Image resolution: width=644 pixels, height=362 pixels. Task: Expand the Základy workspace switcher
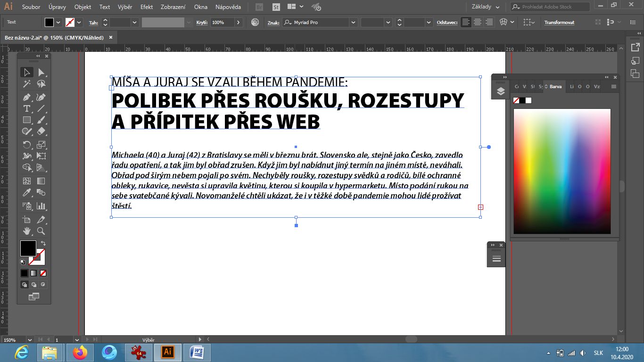coord(486,7)
